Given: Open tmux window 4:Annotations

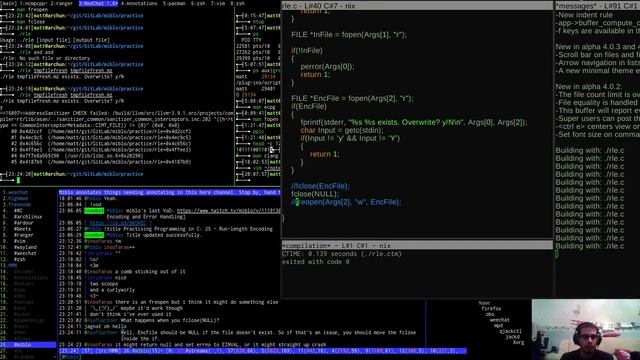Looking at the screenshot, I should pyautogui.click(x=139, y=3).
